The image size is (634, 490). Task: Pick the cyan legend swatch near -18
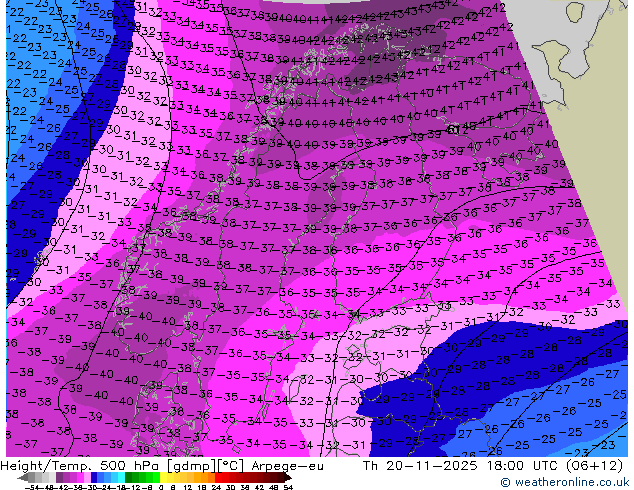click(122, 477)
